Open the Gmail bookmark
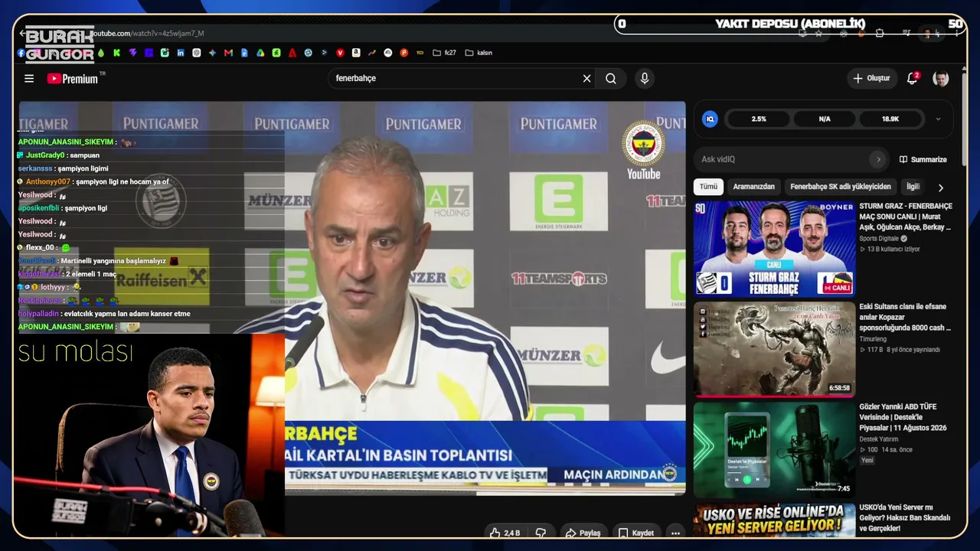The width and height of the screenshot is (980, 551). tap(228, 53)
